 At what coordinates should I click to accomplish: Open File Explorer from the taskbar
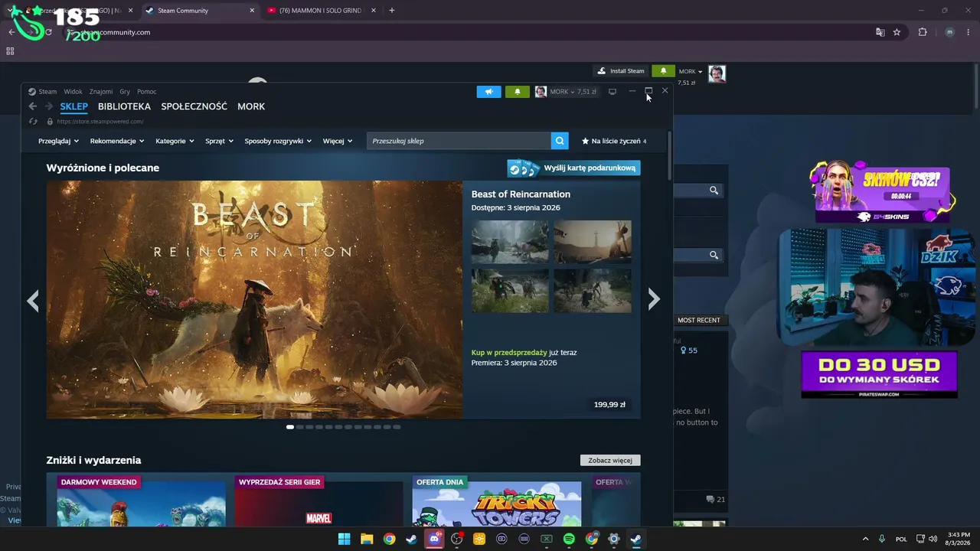(367, 539)
